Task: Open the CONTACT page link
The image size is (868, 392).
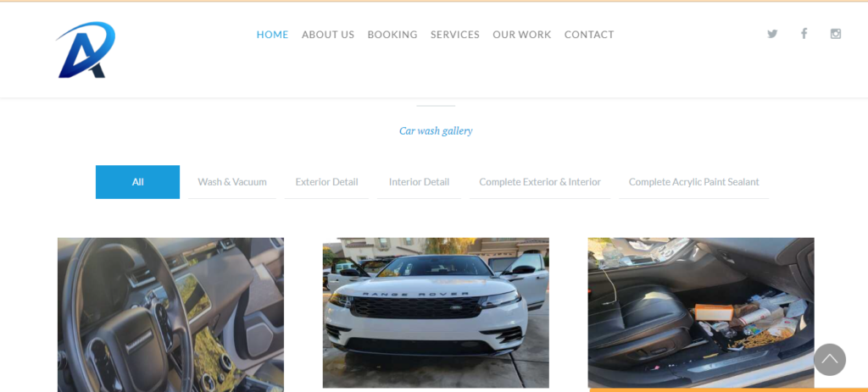Action: tap(589, 34)
